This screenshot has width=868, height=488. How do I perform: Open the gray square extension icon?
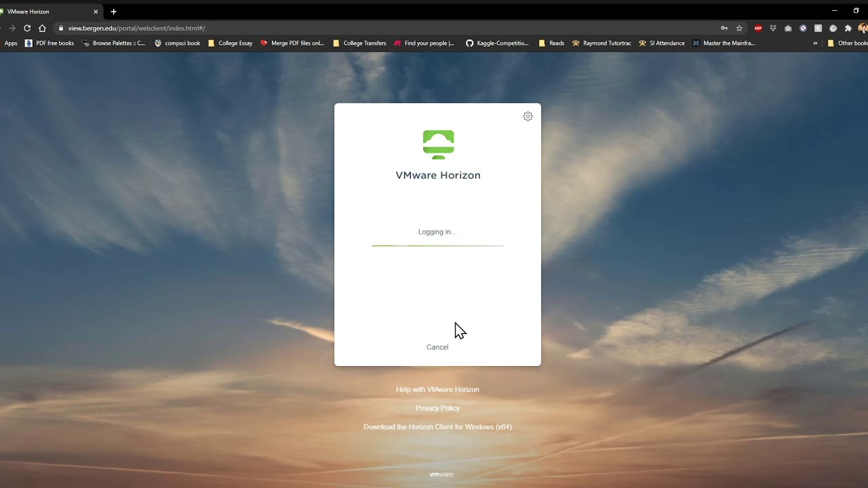[818, 28]
